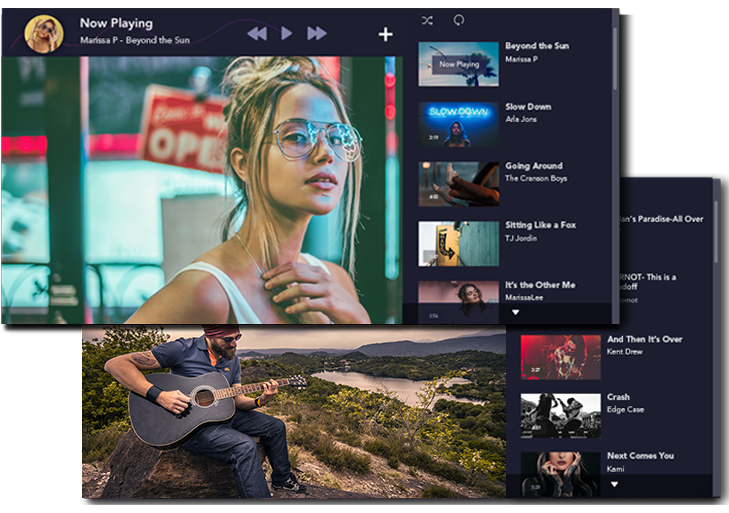The height and width of the screenshot is (513, 729).
Task: Click the rewind button in Now Playing bar
Action: pos(257,33)
